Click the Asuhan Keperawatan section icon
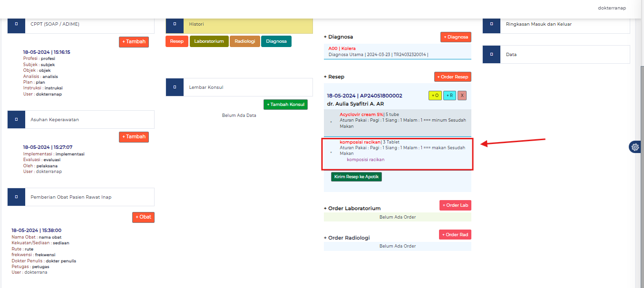This screenshot has width=644, height=288. coord(16,119)
